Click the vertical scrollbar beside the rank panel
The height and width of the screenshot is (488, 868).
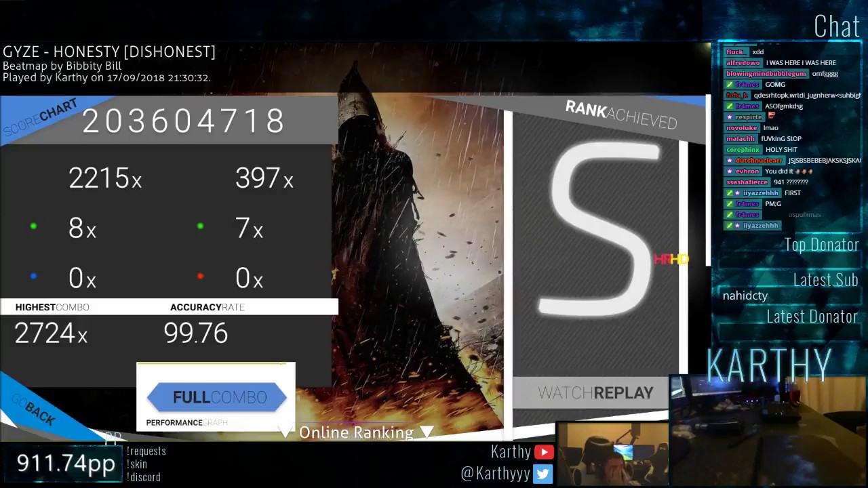[x=708, y=180]
